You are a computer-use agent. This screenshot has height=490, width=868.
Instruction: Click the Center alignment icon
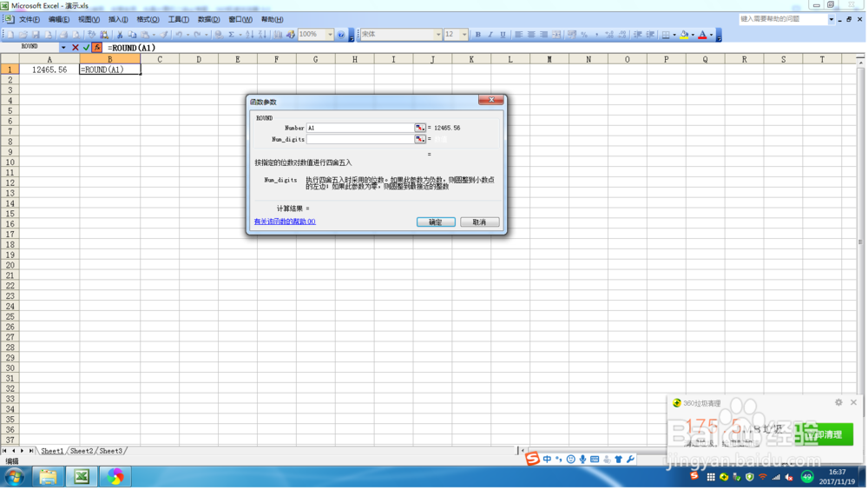(531, 35)
